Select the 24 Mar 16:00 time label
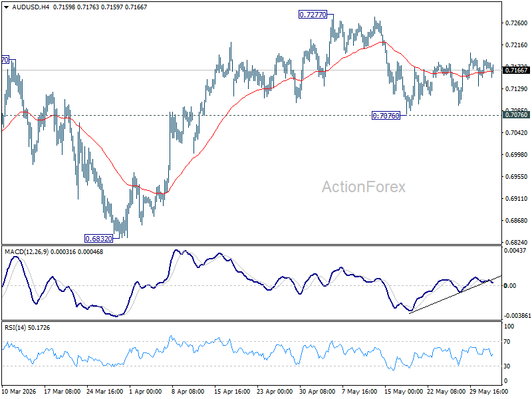 [105, 392]
